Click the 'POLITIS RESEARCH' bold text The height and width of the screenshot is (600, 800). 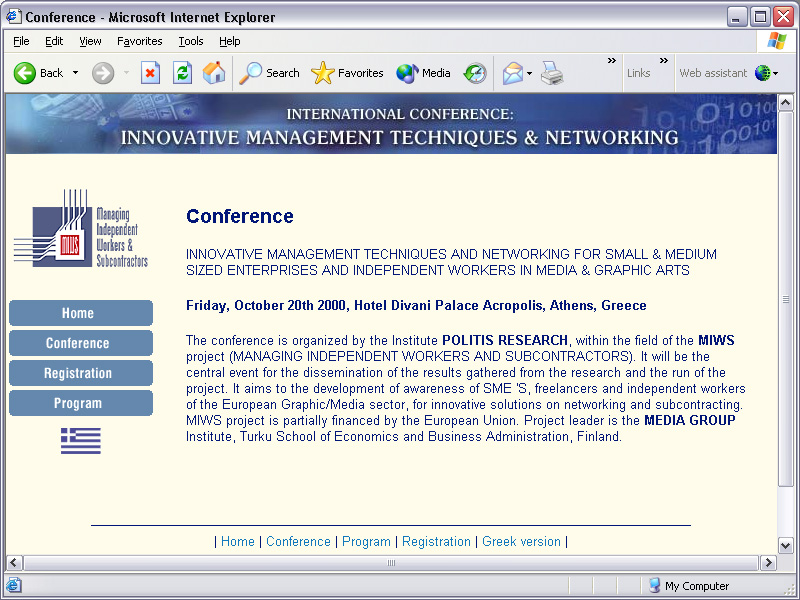(505, 340)
